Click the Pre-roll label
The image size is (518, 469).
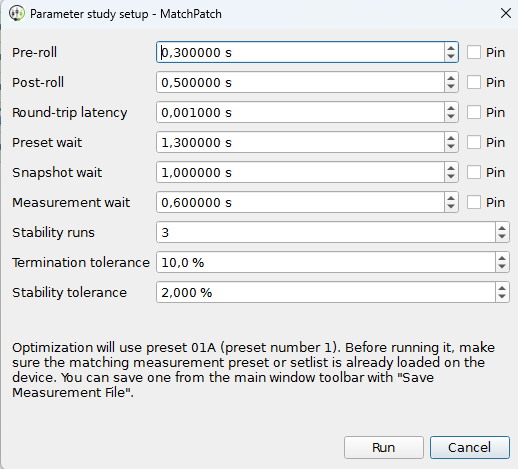click(x=34, y=52)
